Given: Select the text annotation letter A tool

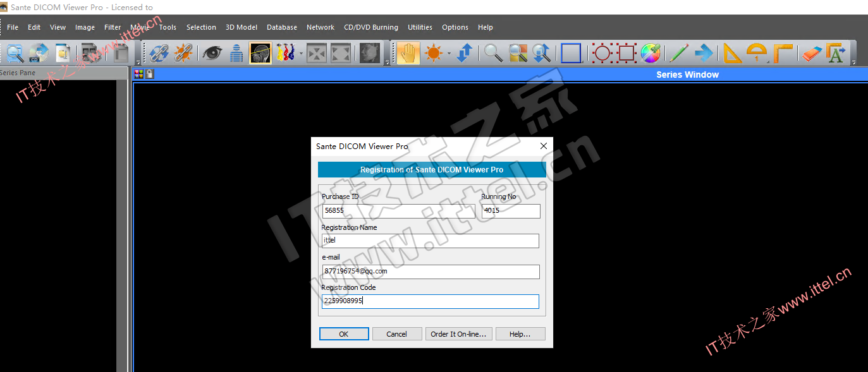Looking at the screenshot, I should pos(836,53).
